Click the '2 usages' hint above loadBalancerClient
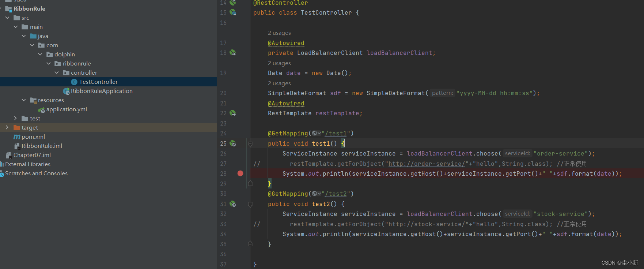This screenshot has width=644, height=269. point(279,33)
